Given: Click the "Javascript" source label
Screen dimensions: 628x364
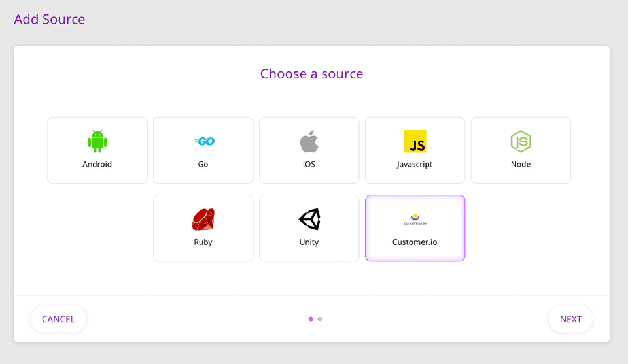Looking at the screenshot, I should click(x=415, y=165).
